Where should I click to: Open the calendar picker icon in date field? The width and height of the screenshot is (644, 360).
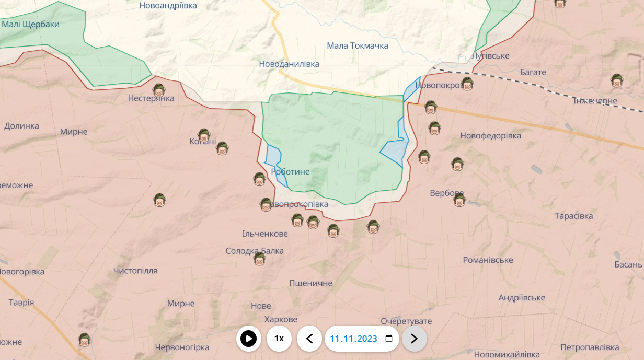(389, 339)
